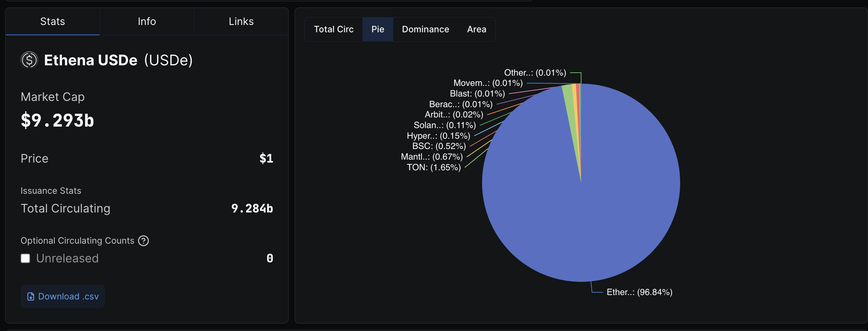The height and width of the screenshot is (331, 868).
Task: Click the file icon in Download .csv
Action: [31, 297]
